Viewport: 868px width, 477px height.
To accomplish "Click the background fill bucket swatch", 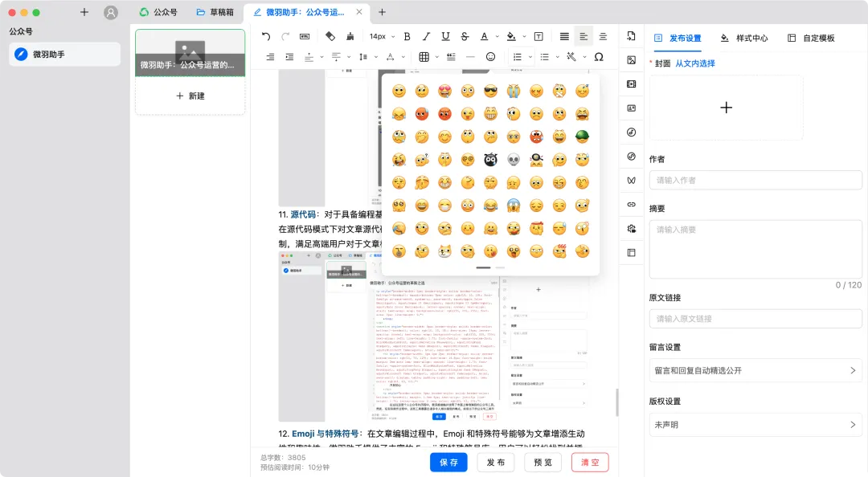I will click(511, 36).
